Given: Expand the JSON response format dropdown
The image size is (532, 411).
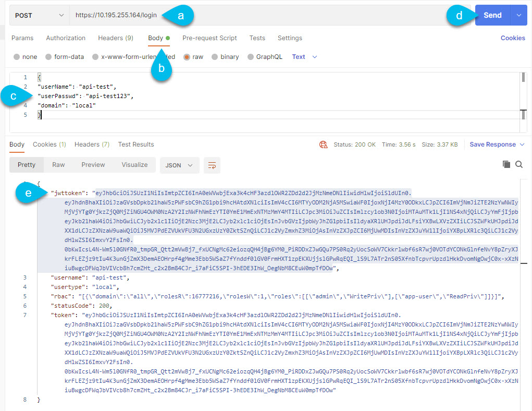Looking at the screenshot, I should 179,164.
